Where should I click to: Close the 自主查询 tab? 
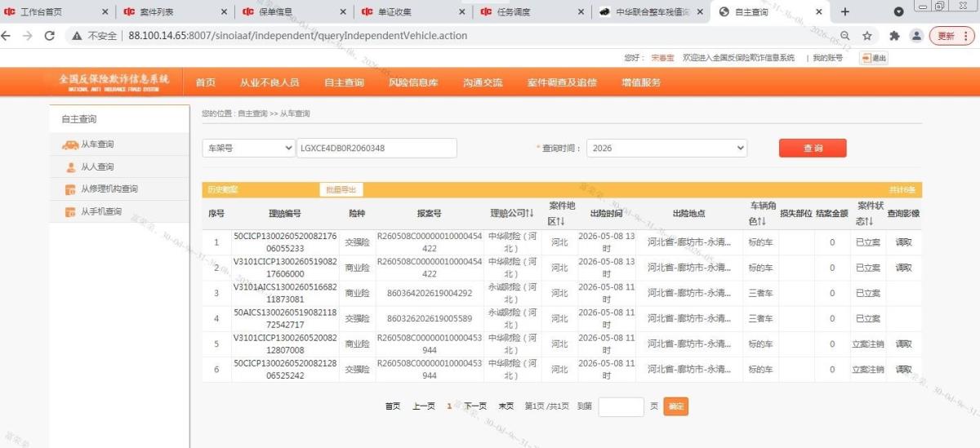pos(820,11)
